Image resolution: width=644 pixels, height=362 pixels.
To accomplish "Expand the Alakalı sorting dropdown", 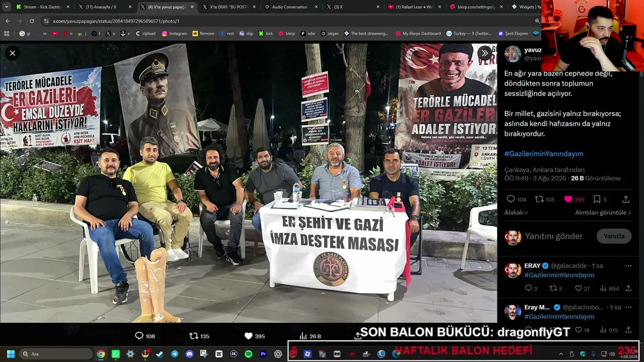I will click(x=516, y=213).
